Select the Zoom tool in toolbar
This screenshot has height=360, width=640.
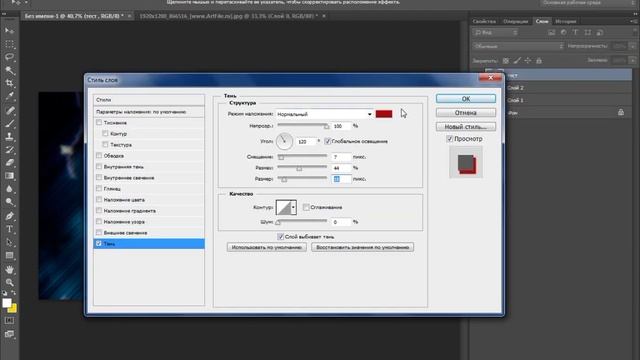9,282
